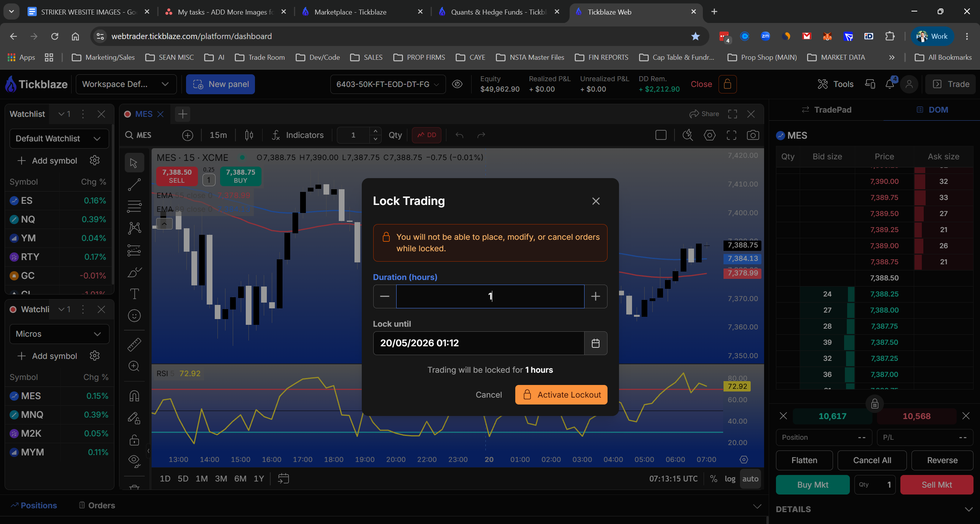Click the Duration hours input field
The height and width of the screenshot is (524, 980).
pos(490,296)
